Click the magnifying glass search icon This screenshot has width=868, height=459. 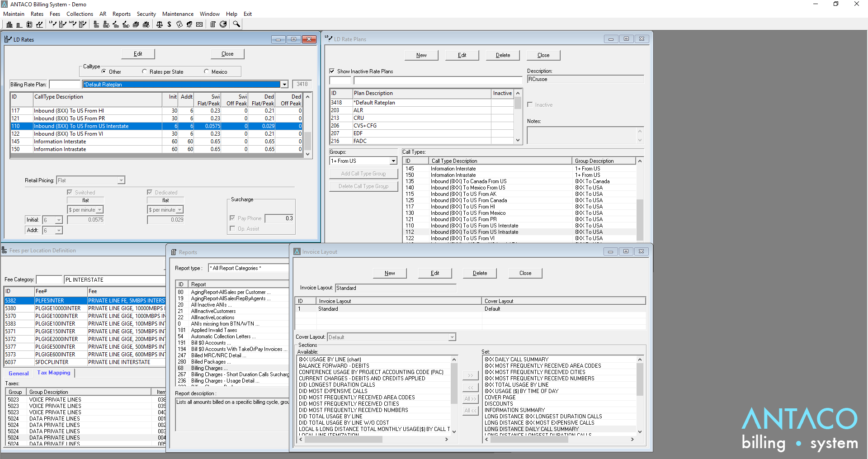coord(236,24)
